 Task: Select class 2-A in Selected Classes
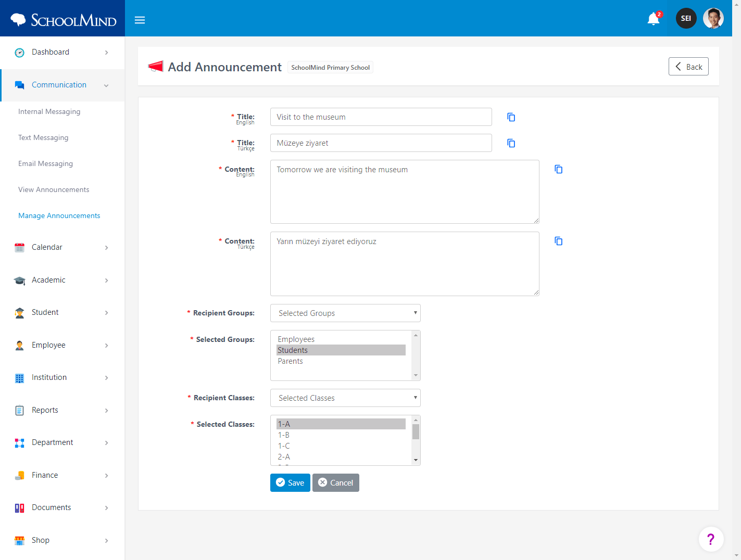(x=341, y=457)
